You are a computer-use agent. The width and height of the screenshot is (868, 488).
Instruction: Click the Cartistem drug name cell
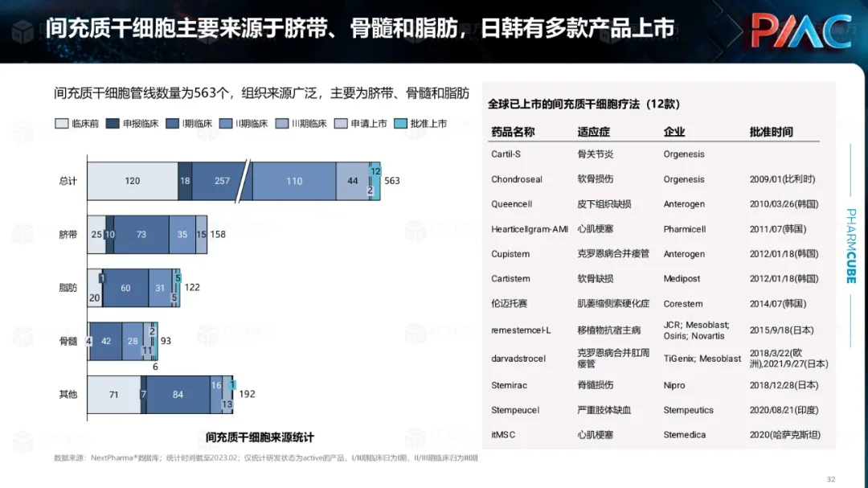(x=510, y=279)
